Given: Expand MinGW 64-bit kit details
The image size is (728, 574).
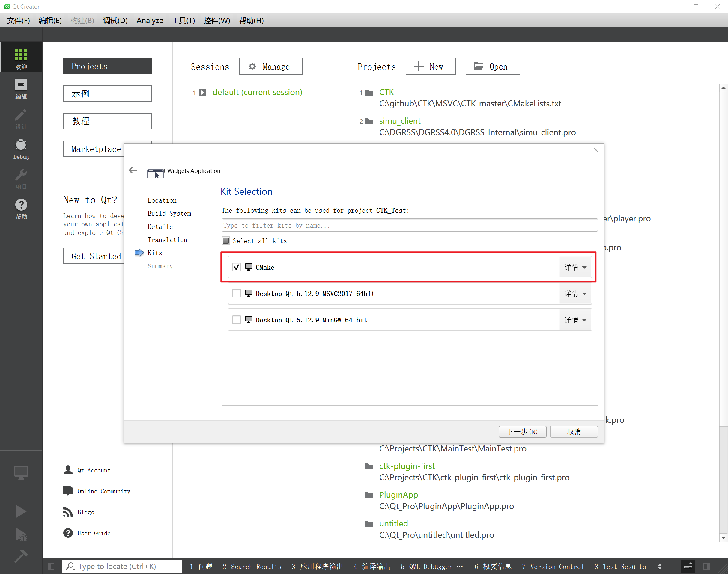Looking at the screenshot, I should [575, 320].
